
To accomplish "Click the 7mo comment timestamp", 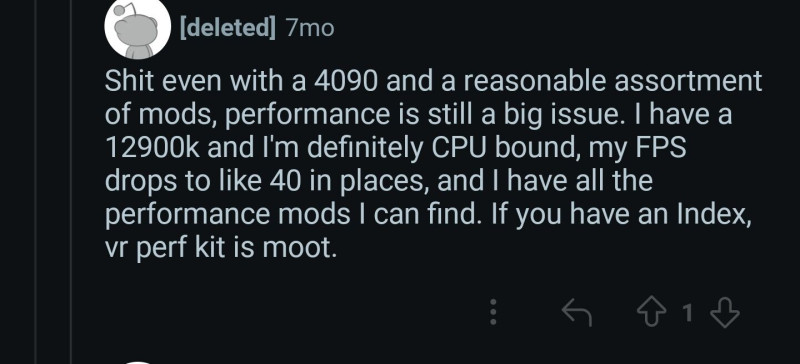I will pyautogui.click(x=310, y=28).
